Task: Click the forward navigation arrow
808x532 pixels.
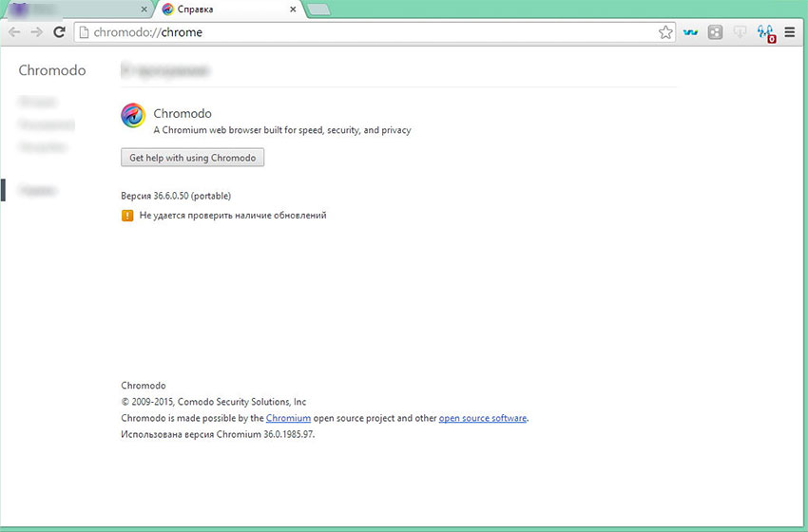Action: (36, 32)
